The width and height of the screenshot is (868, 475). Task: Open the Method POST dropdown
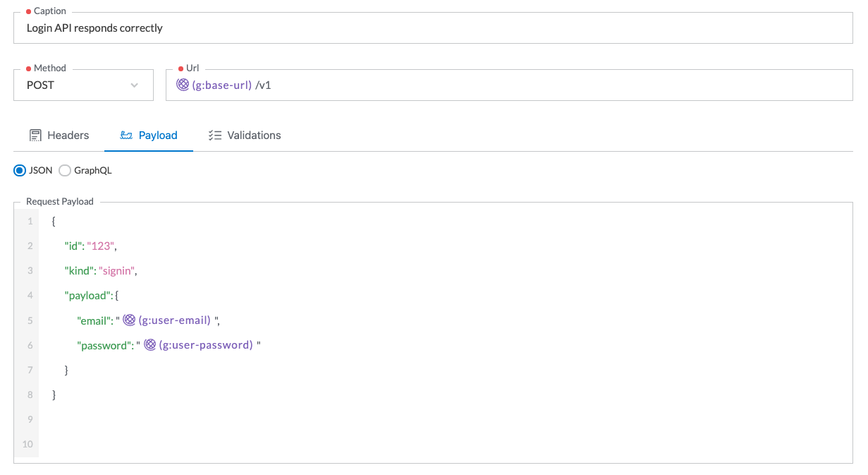83,85
